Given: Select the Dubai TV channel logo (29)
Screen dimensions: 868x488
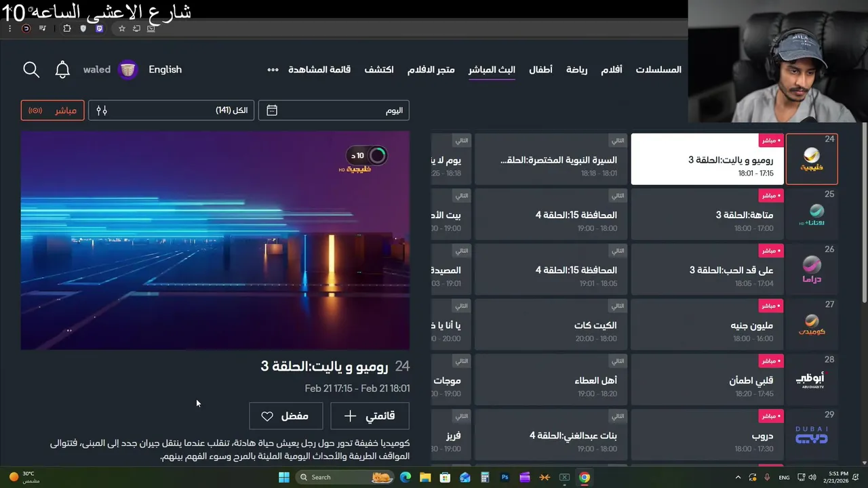Looking at the screenshot, I should 812,434.
